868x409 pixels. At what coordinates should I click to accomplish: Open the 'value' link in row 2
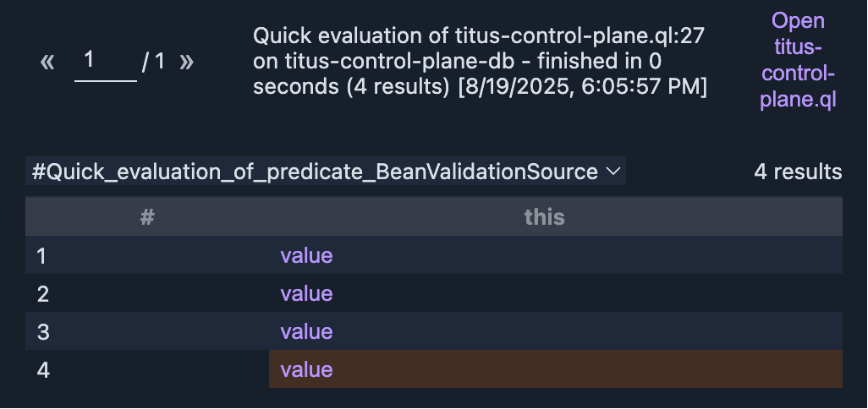tap(306, 293)
